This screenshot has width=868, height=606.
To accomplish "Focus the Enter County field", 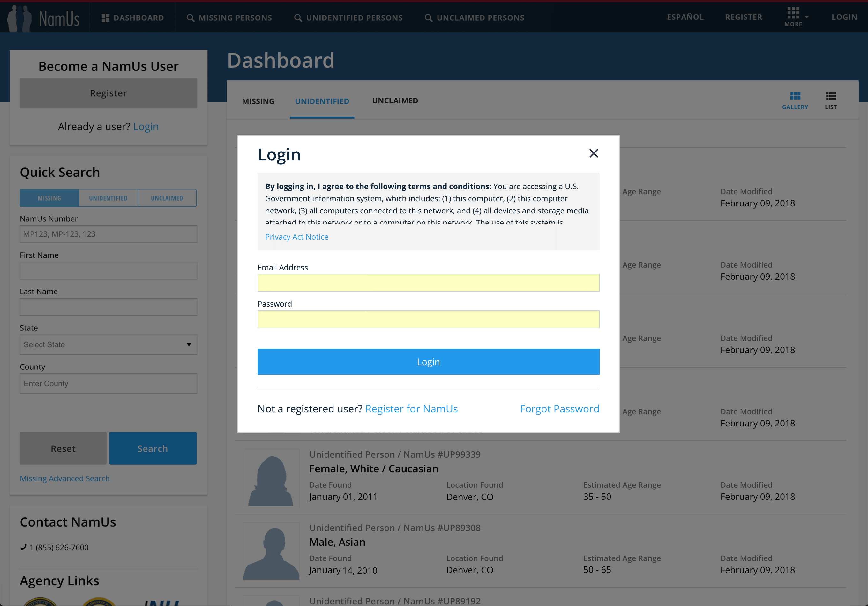I will point(108,383).
